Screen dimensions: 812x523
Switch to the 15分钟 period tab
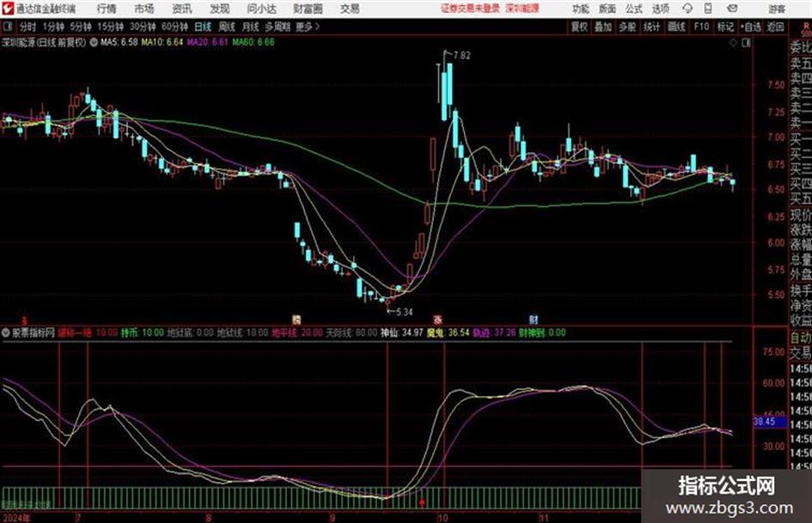[110, 27]
